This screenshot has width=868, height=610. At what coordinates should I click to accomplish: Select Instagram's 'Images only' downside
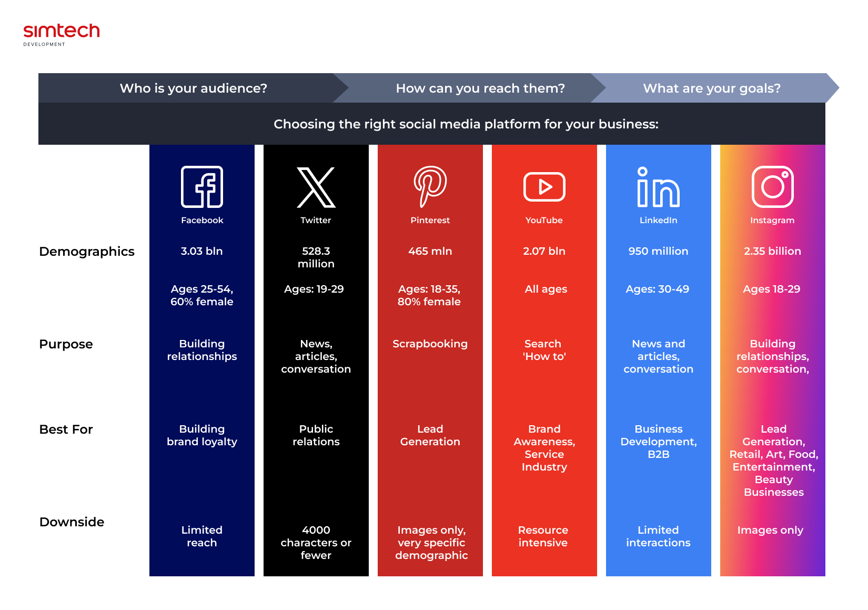(x=770, y=531)
